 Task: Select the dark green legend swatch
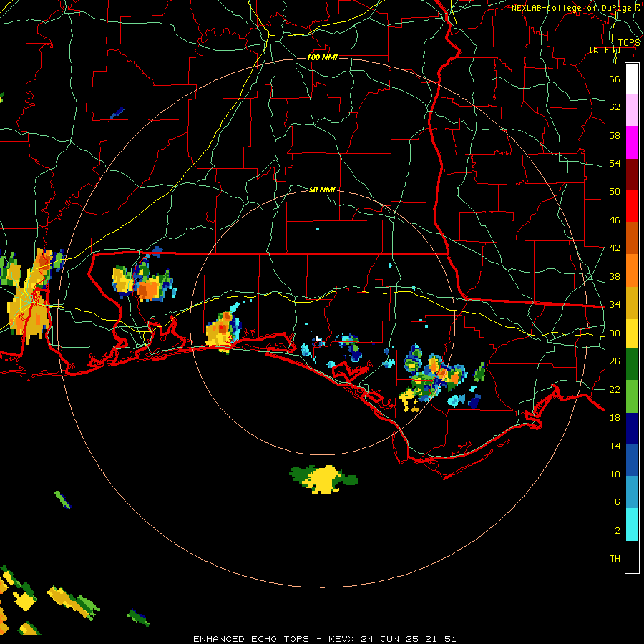pyautogui.click(x=632, y=364)
